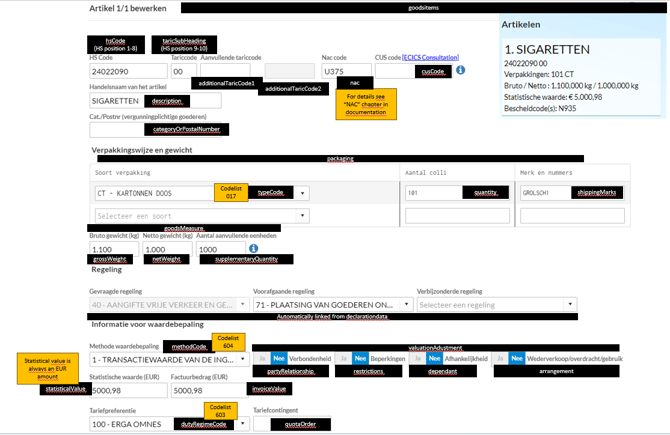Click the Artikel 1/1 bewerken heading
Image resolution: width=670 pixels, height=435 pixels.
pyautogui.click(x=128, y=8)
